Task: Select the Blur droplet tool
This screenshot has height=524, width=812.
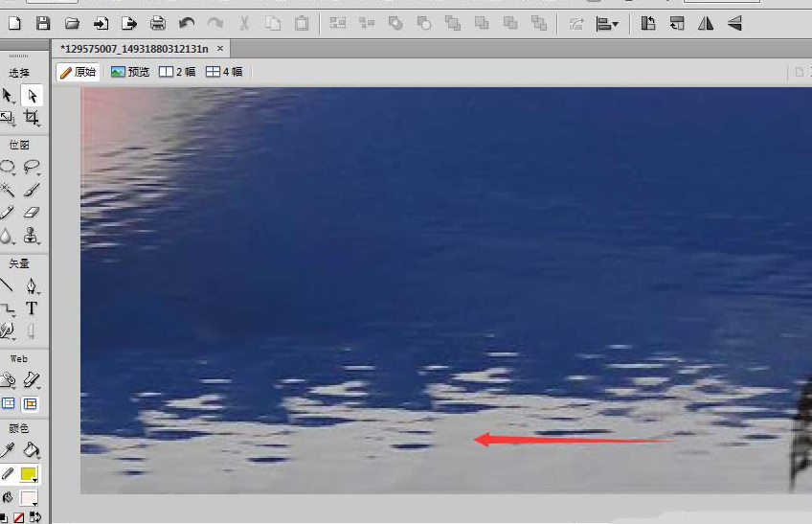Action: coord(6,237)
